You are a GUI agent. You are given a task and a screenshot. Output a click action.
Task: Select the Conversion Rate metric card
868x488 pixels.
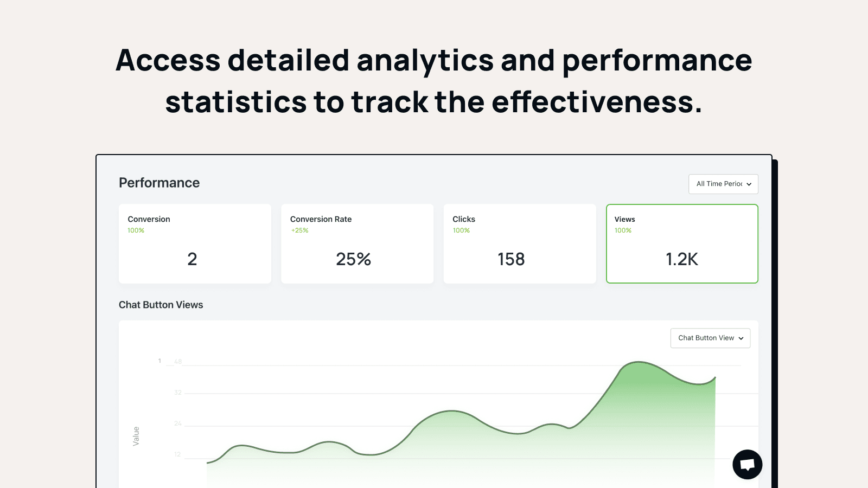(357, 243)
